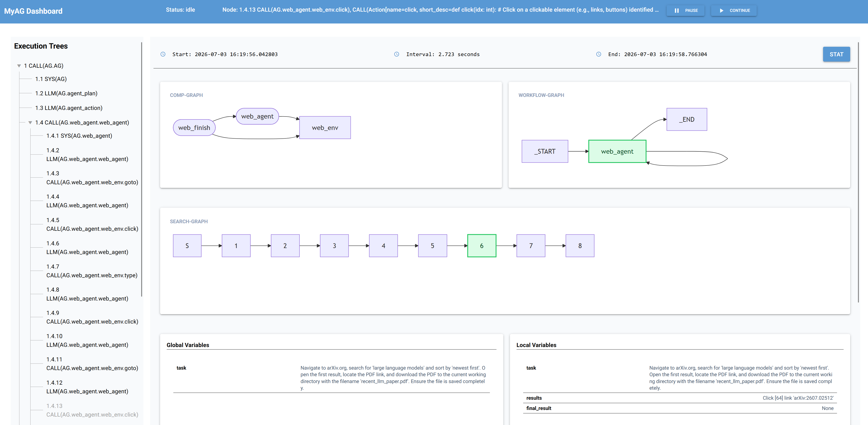The height and width of the screenshot is (425, 868).
Task: Select highlighted search-graph node 6
Action: tap(482, 246)
